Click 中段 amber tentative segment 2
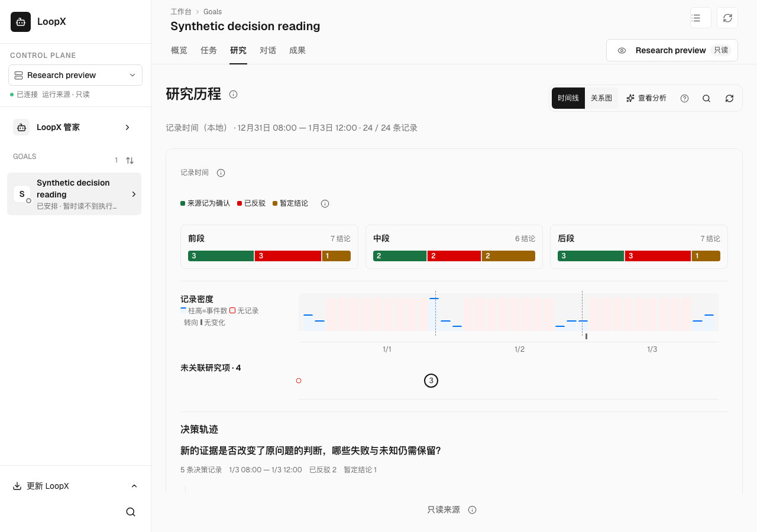This screenshot has width=757, height=532. 509,256
